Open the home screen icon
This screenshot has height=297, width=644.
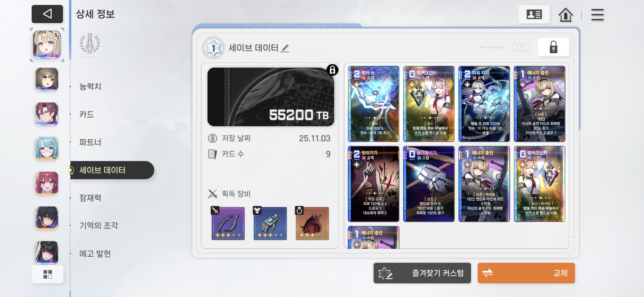566,15
